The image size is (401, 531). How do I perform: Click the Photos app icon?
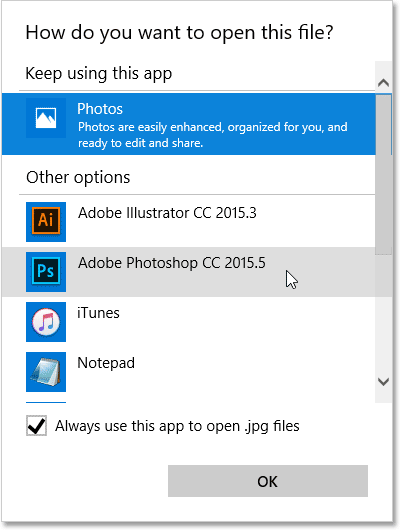tap(46, 118)
